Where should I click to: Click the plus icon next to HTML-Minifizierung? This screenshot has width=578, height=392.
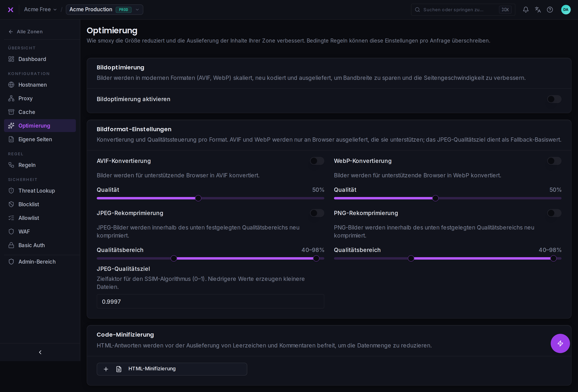106,369
